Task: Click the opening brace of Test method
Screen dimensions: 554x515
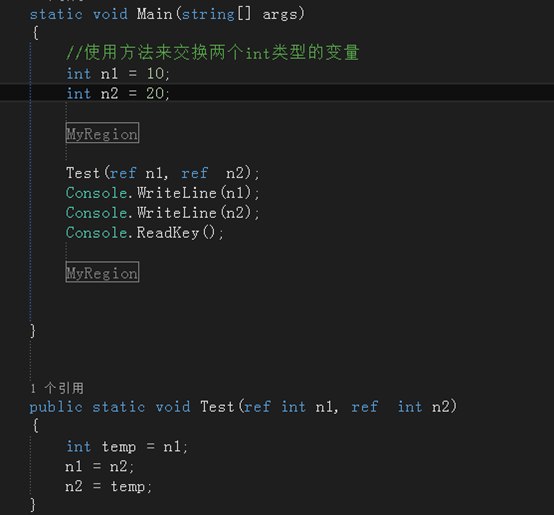Action: tap(35, 426)
